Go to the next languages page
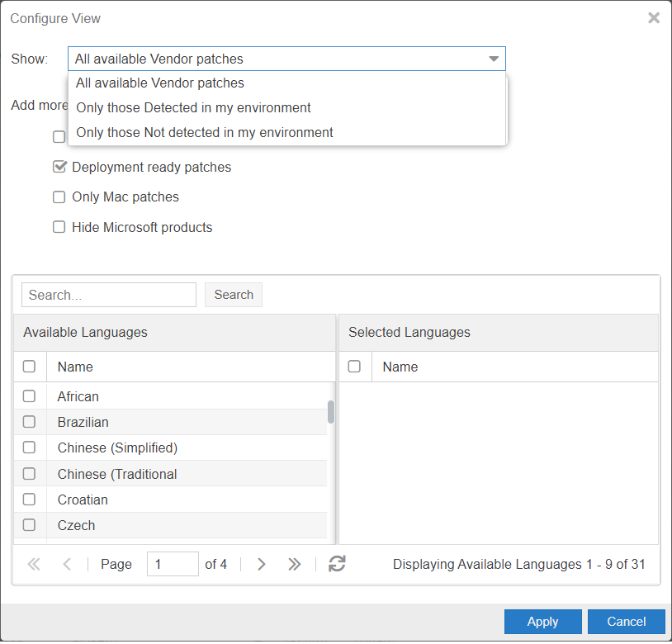This screenshot has width=672, height=644. 261,564
